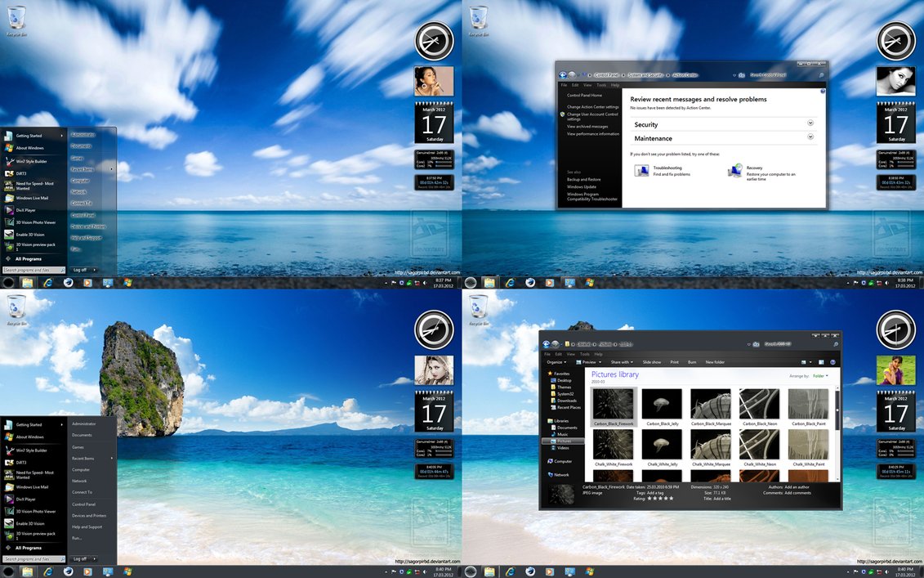Open the Organize dropdown
Image resolution: width=924 pixels, height=578 pixels.
tap(556, 361)
